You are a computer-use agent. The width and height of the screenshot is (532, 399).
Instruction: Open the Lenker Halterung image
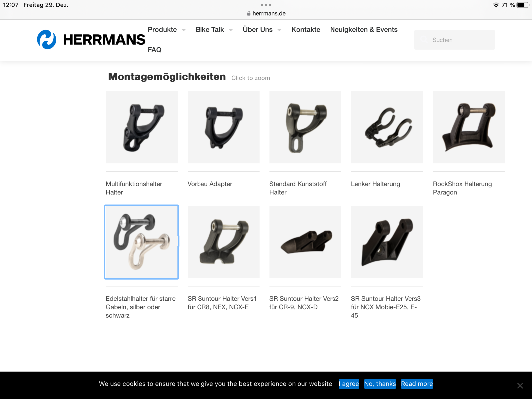[387, 127]
